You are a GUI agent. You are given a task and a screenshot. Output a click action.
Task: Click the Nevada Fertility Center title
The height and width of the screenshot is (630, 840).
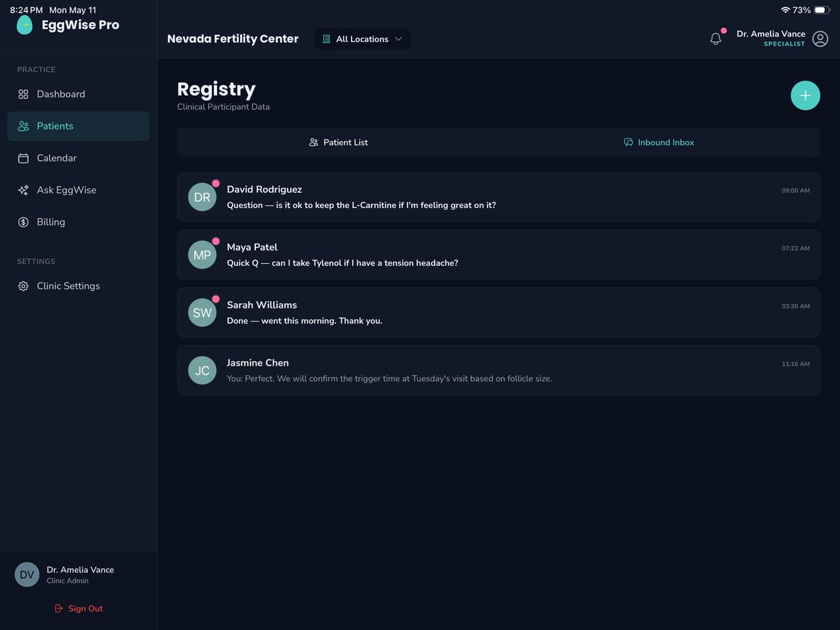point(233,39)
